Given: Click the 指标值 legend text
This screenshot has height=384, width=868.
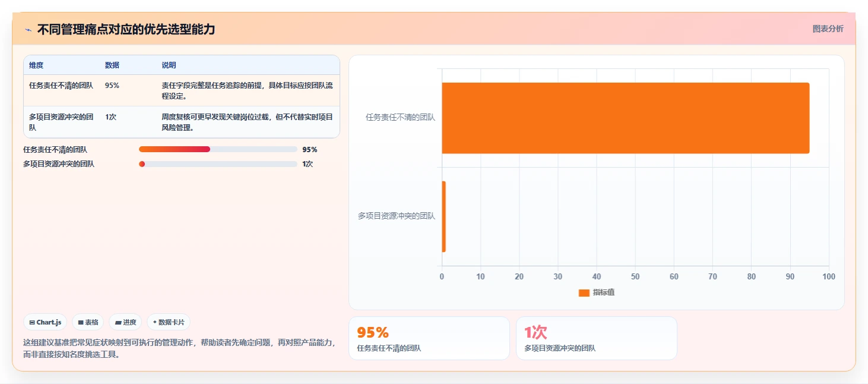Looking at the screenshot, I should pos(604,292).
